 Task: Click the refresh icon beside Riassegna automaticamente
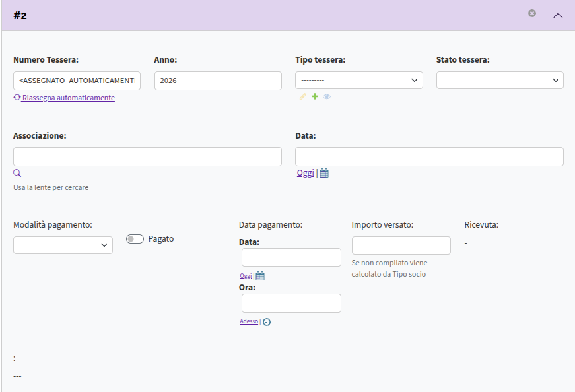(17, 97)
